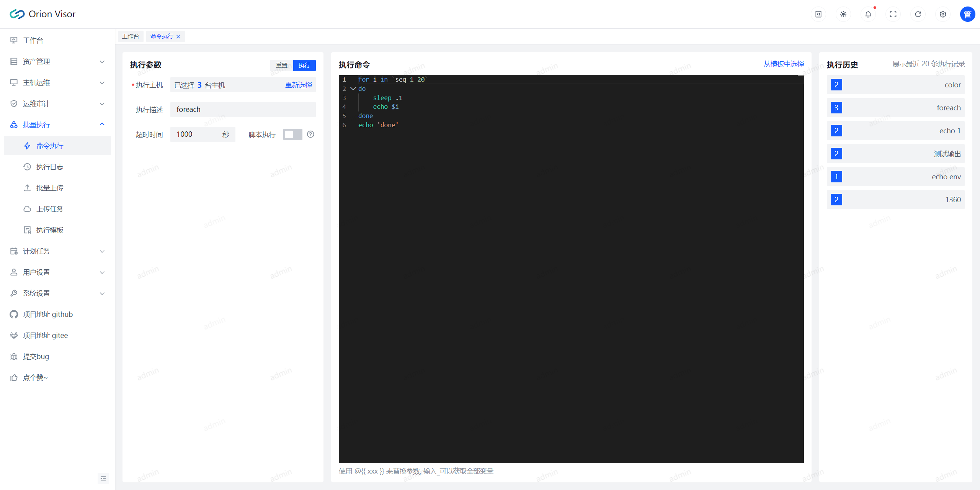Click the 从模板中选择 link
Viewport: 980px width, 490px height.
click(783, 64)
